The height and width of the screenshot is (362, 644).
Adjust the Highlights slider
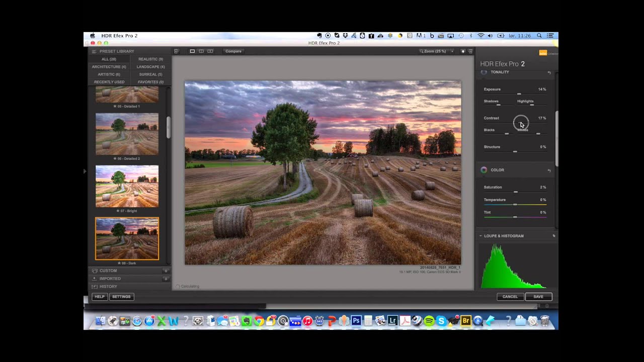pos(532,105)
